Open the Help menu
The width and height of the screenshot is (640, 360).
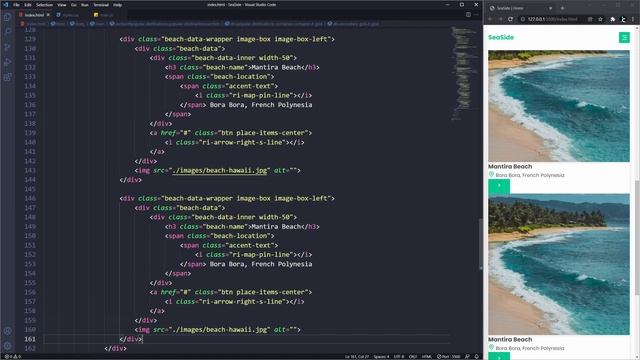118,5
